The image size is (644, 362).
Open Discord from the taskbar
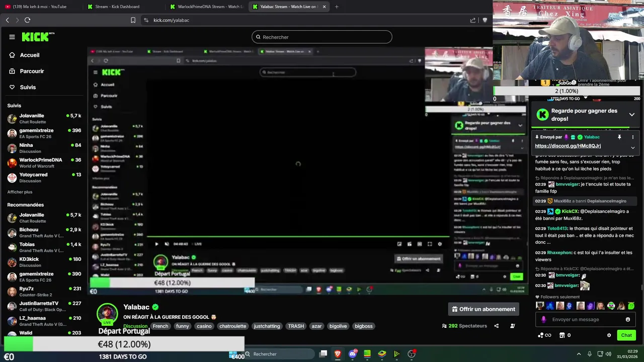353,354
